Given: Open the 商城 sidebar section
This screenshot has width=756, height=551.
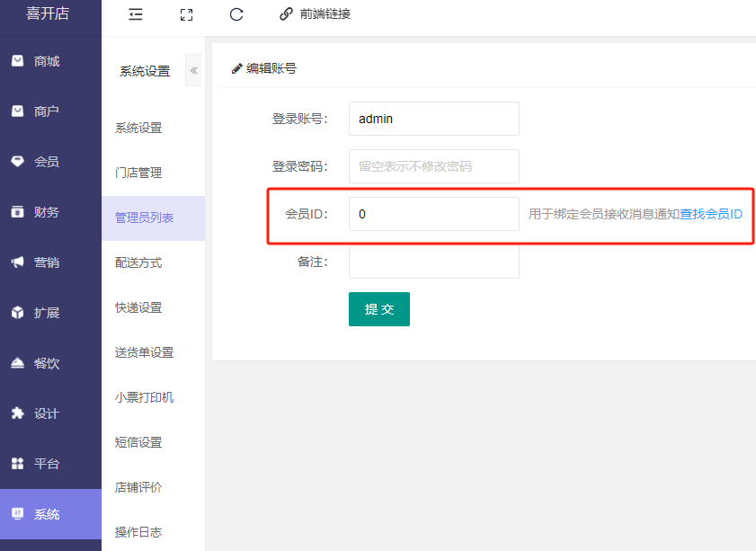Looking at the screenshot, I should click(x=50, y=61).
